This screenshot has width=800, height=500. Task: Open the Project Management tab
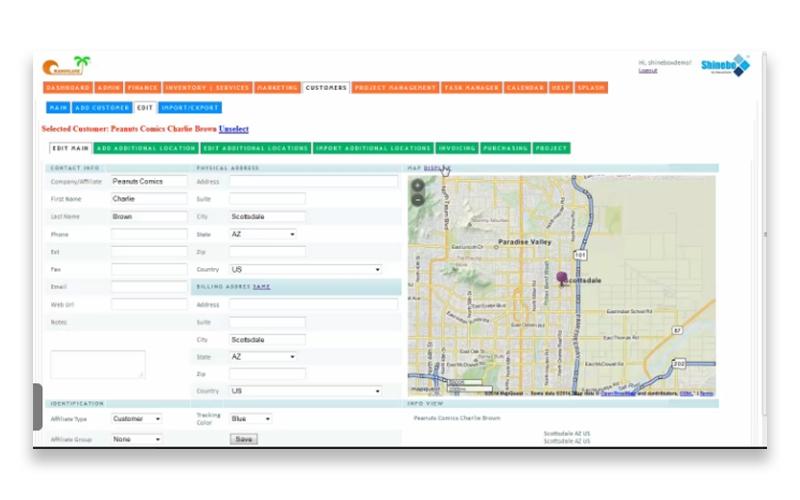pyautogui.click(x=395, y=88)
